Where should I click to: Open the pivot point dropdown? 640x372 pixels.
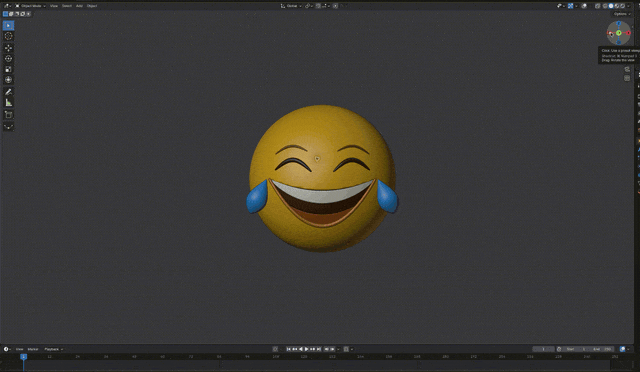309,6
